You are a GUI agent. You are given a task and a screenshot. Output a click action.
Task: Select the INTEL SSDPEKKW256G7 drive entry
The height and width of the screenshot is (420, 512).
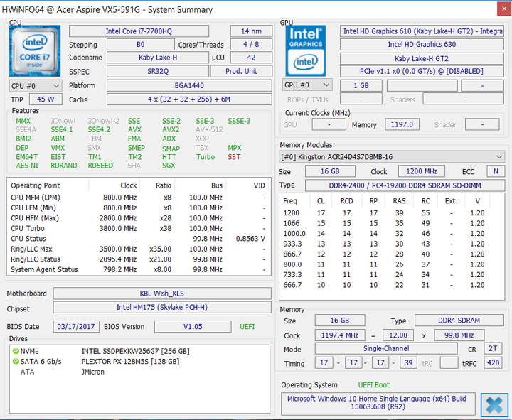(134, 351)
